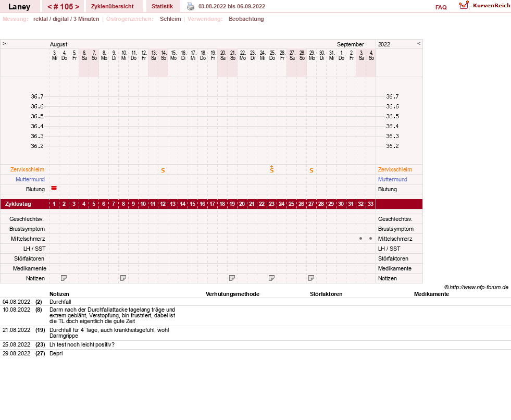Click cycle day 33 in the Zyklustag bar
Screen dimensions: 511x420
[370, 204]
